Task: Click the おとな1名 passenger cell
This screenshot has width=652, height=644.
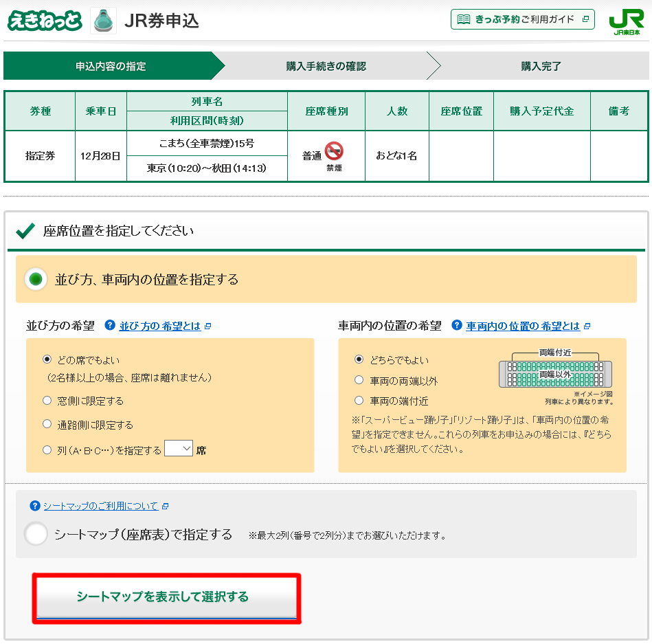Action: [396, 156]
